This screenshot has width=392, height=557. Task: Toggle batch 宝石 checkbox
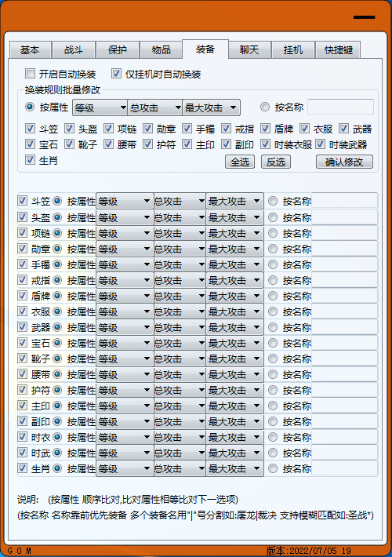tap(30, 144)
